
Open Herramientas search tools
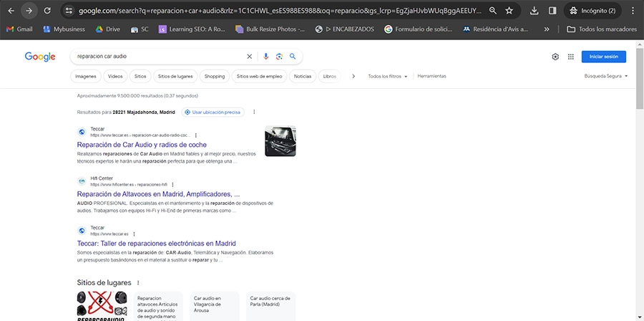point(431,76)
